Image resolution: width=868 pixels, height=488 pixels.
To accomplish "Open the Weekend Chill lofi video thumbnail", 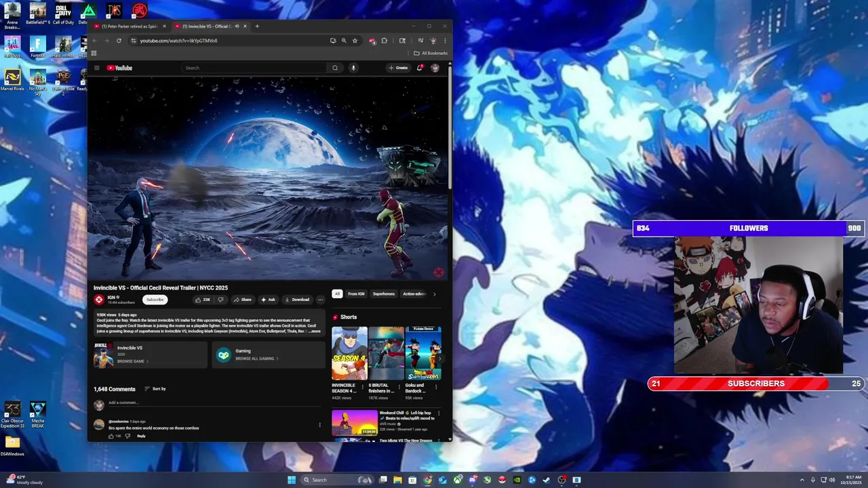I will 354,422.
